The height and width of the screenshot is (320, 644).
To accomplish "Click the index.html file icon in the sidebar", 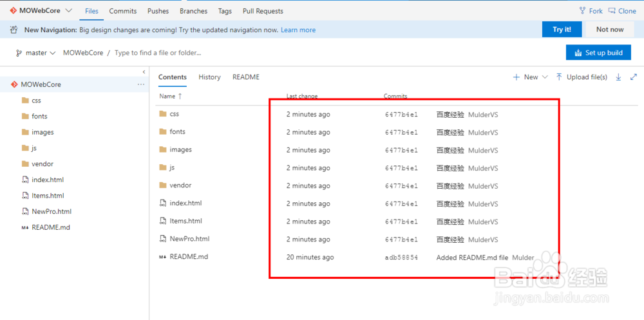I will pyautogui.click(x=25, y=180).
